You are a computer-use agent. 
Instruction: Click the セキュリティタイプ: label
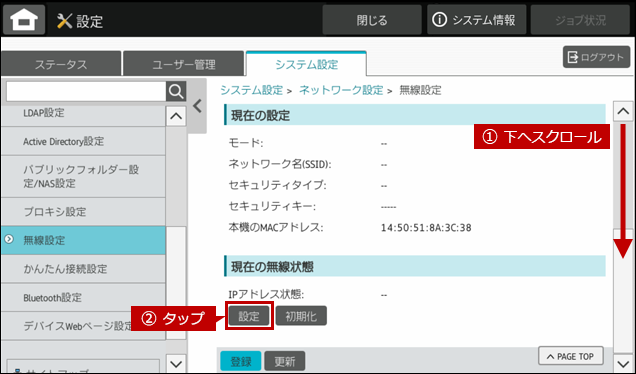click(277, 185)
